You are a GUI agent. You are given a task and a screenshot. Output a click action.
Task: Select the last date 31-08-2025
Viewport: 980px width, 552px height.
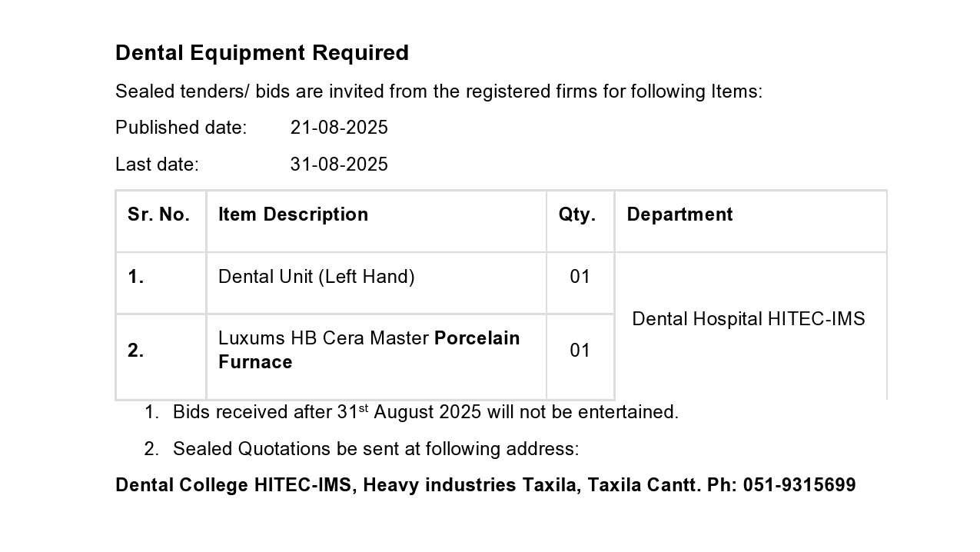tap(339, 165)
